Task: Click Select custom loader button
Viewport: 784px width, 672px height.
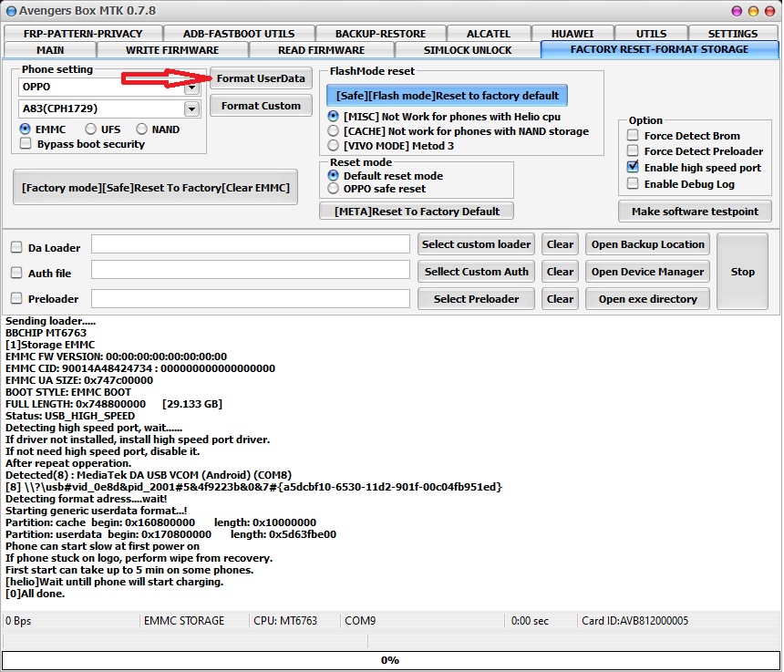Action: click(476, 244)
